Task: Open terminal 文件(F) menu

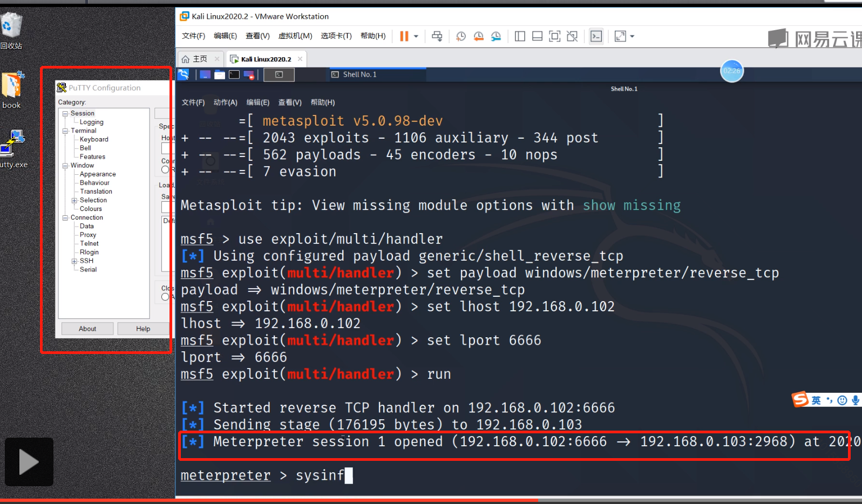Action: coord(193,103)
